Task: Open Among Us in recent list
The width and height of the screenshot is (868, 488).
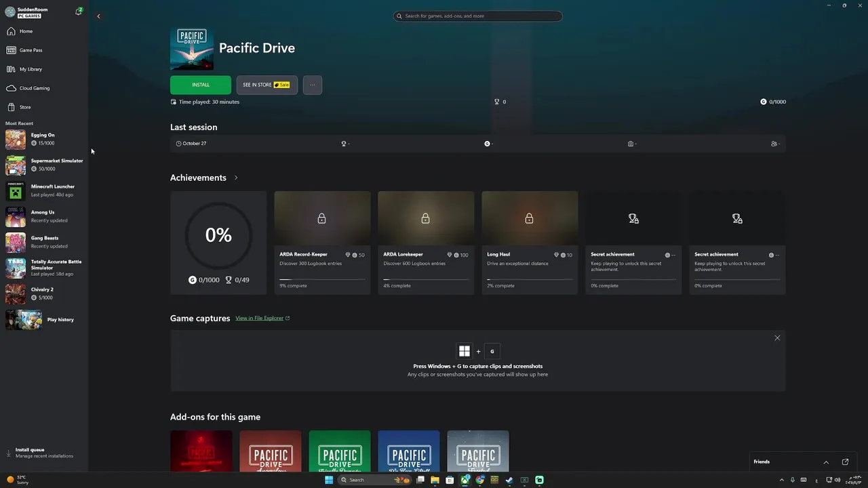Action: pyautogui.click(x=44, y=217)
